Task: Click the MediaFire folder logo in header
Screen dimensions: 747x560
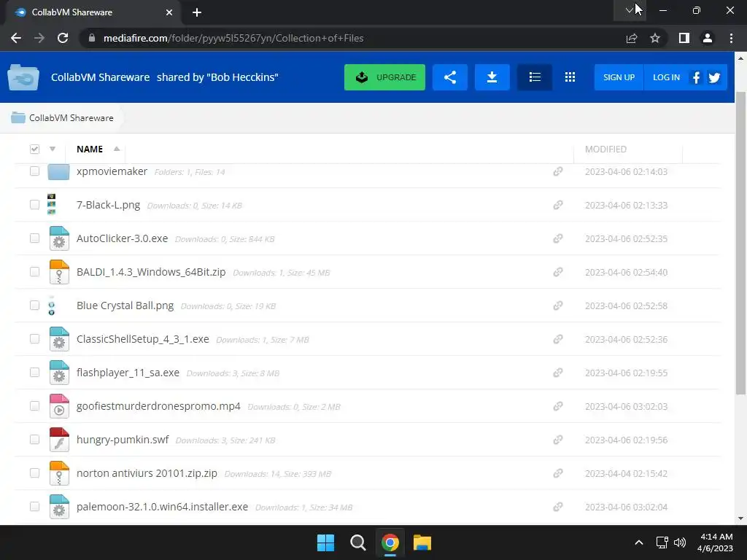Action: pyautogui.click(x=23, y=77)
